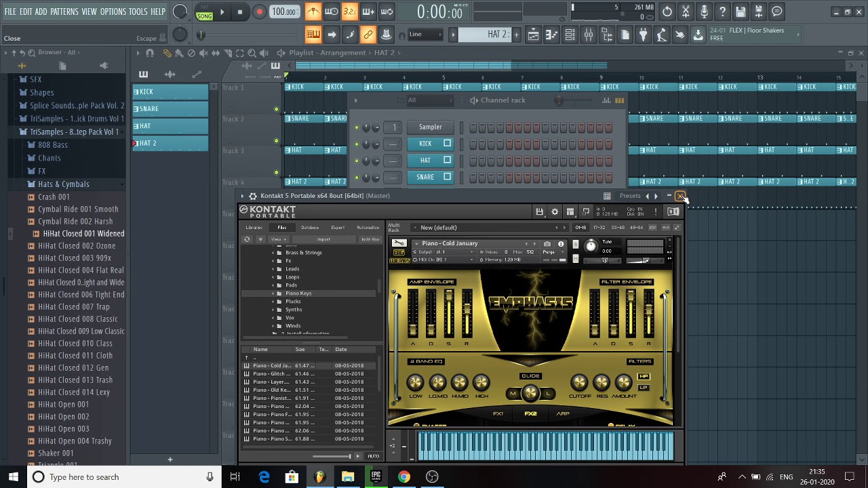
Task: Open the Line snap dropdown
Action: point(426,35)
